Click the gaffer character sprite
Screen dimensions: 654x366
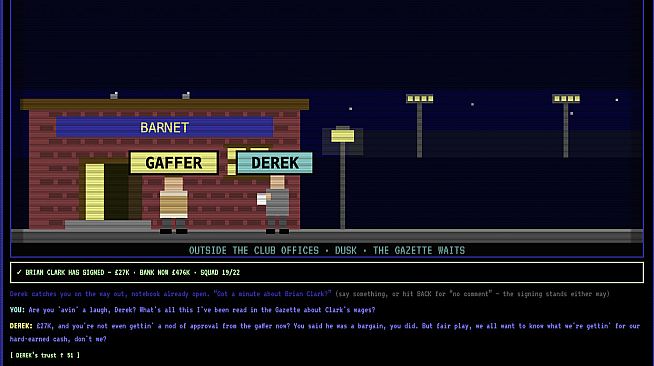pos(174,205)
